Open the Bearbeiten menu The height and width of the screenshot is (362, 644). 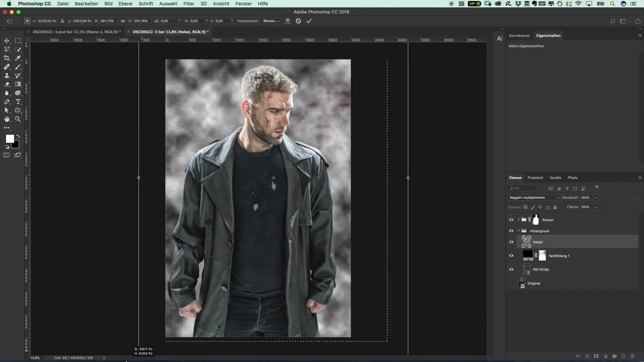pyautogui.click(x=87, y=4)
